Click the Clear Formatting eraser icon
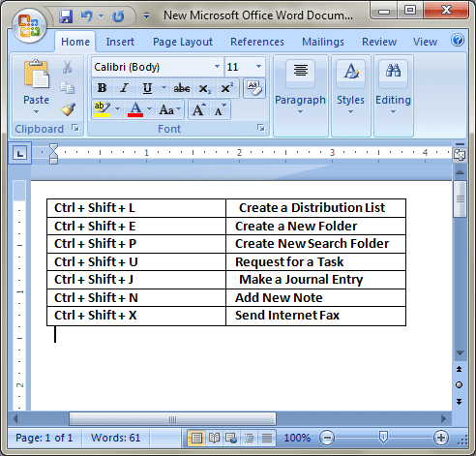Screen dimensions: 476x456 click(x=254, y=88)
